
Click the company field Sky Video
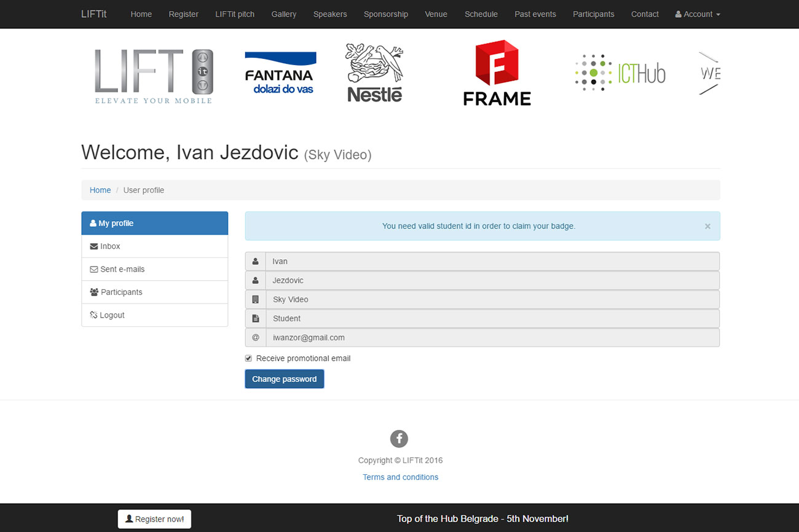pyautogui.click(x=492, y=299)
